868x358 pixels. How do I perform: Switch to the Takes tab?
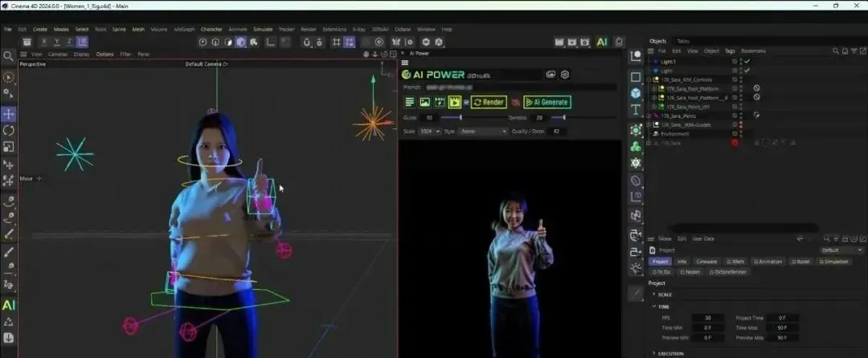point(683,42)
